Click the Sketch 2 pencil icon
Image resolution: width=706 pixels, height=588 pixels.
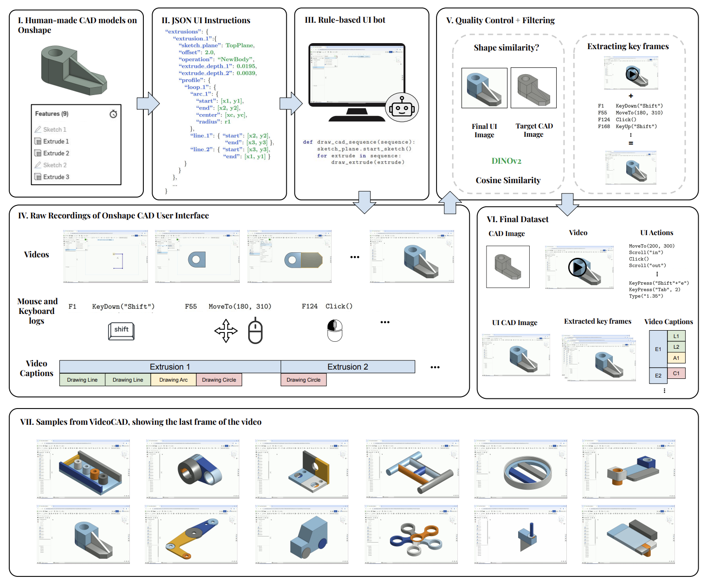coord(38,165)
